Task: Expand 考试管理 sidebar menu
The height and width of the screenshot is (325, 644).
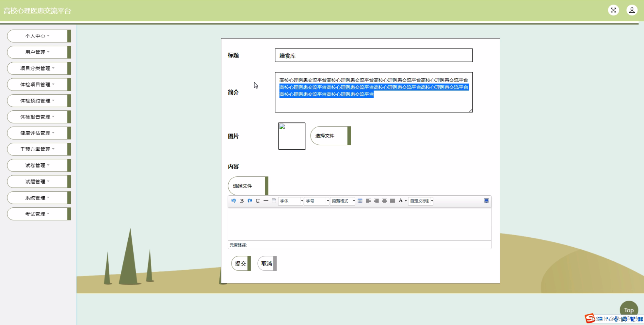Action: click(39, 214)
